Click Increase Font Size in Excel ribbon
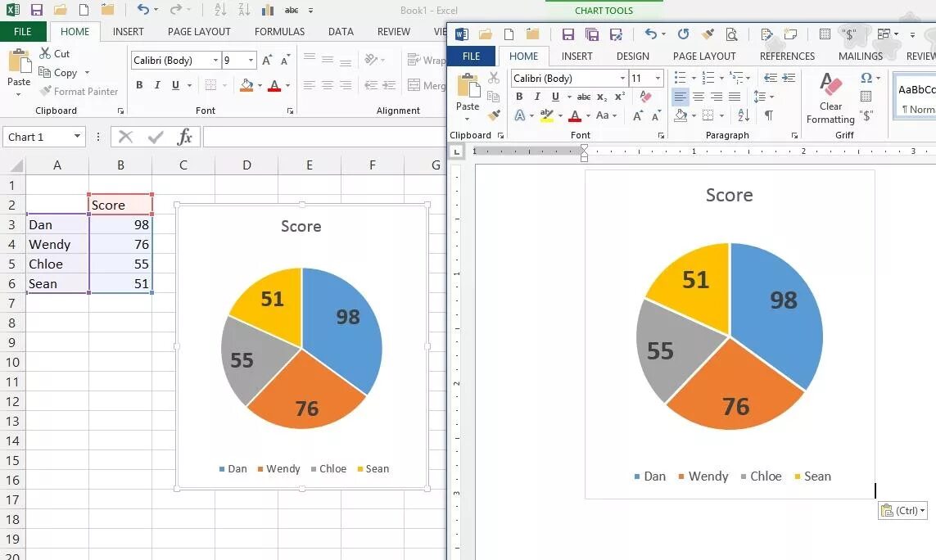The height and width of the screenshot is (560, 936). 267,61
